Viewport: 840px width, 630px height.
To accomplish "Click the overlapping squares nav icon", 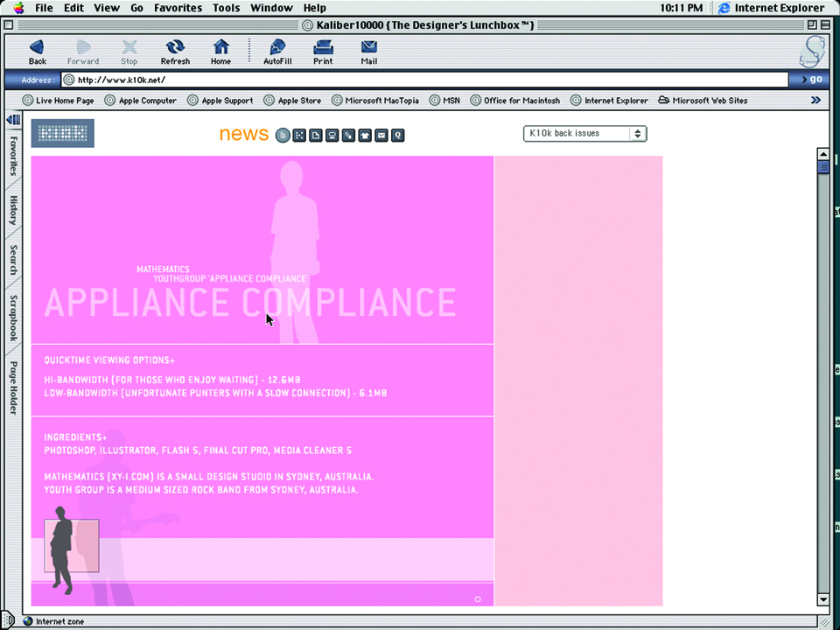I will tap(349, 136).
